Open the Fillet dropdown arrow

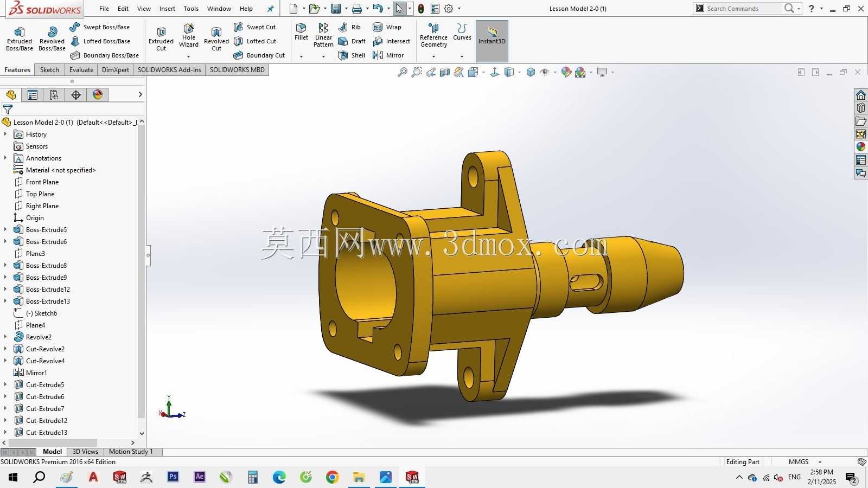click(301, 56)
